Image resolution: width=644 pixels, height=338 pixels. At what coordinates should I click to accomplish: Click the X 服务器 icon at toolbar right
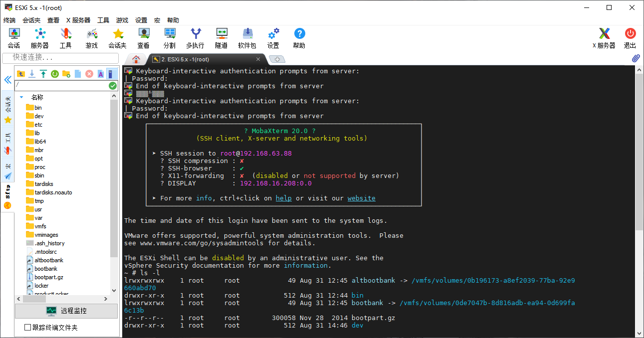click(x=604, y=38)
